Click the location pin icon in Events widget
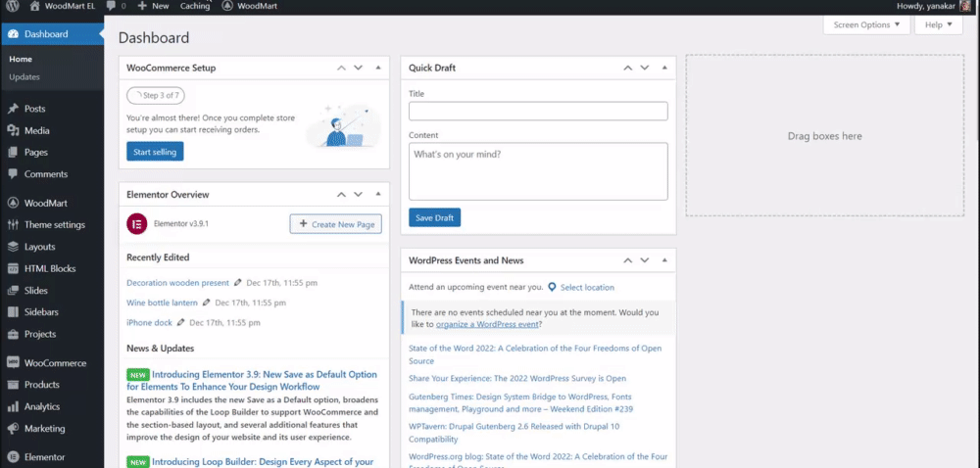980x468 pixels. click(552, 287)
